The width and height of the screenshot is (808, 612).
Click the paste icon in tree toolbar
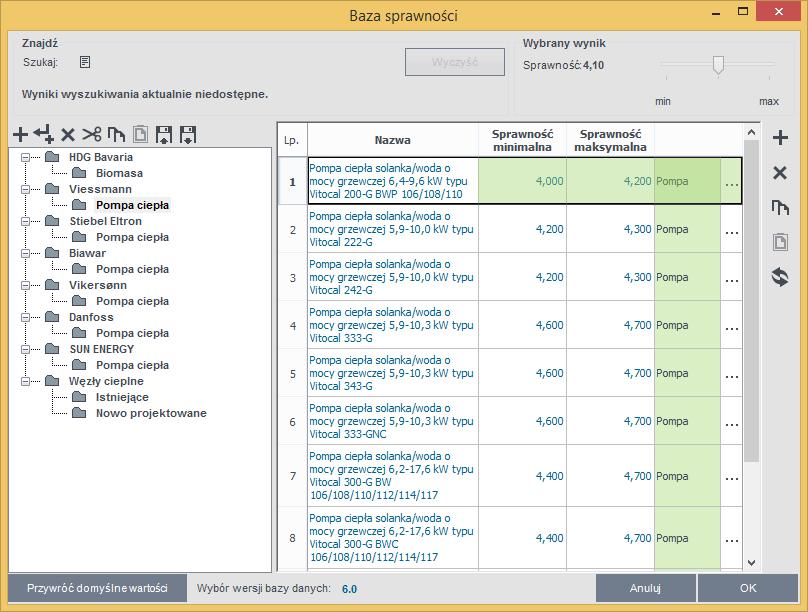pyautogui.click(x=140, y=134)
